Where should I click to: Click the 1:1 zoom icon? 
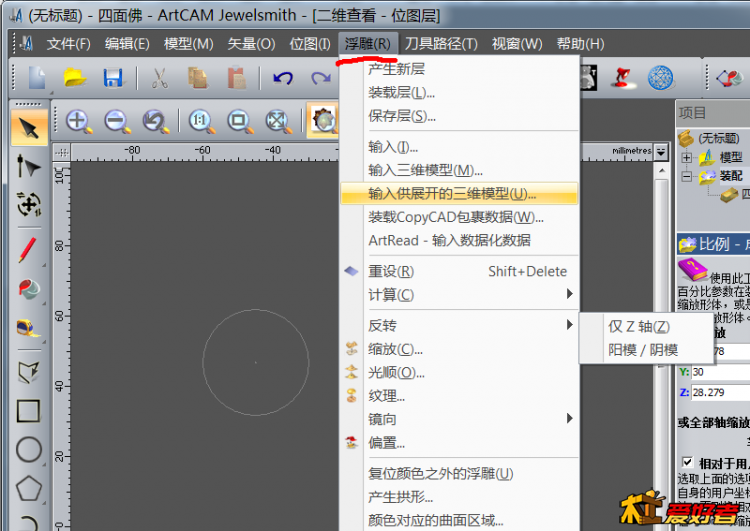(x=201, y=121)
